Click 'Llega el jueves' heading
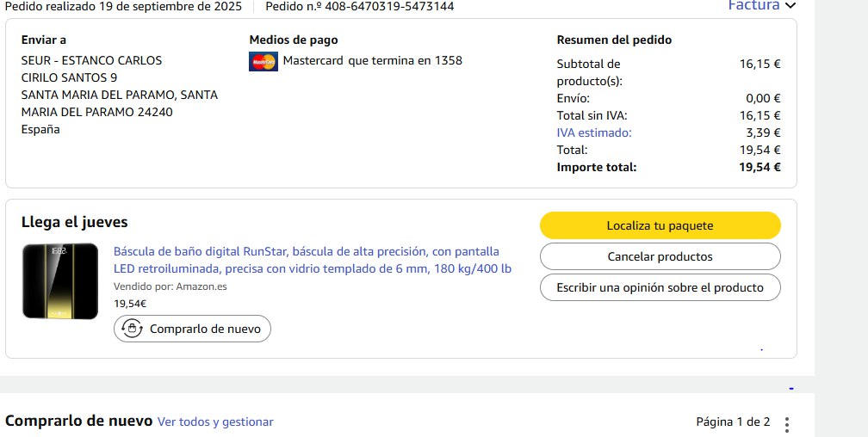The image size is (868, 437). (x=74, y=223)
